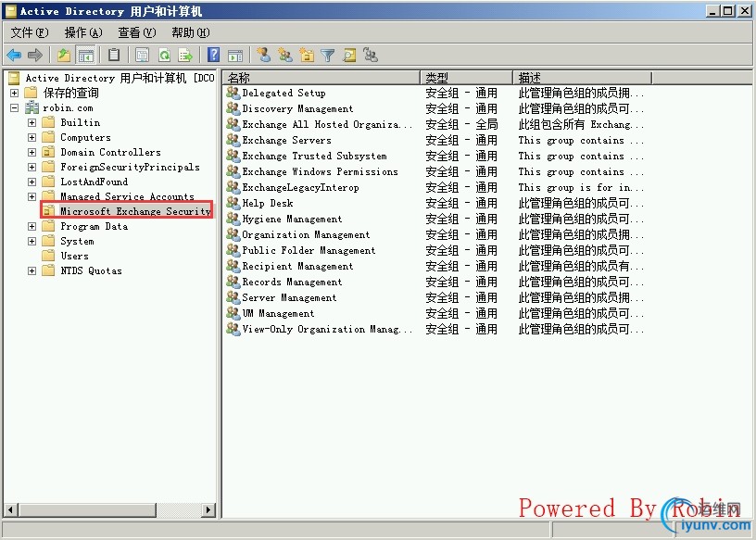This screenshot has width=756, height=540.
Task: Create a new group with the toolbar icon
Action: 285,55
